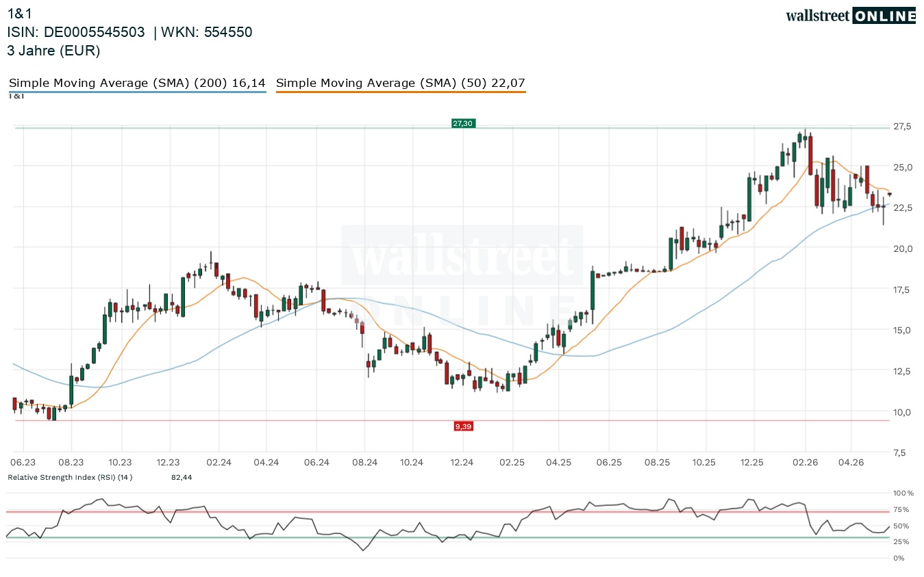Click the 04.24 date axis label
The height and width of the screenshot is (577, 924).
coord(266,463)
